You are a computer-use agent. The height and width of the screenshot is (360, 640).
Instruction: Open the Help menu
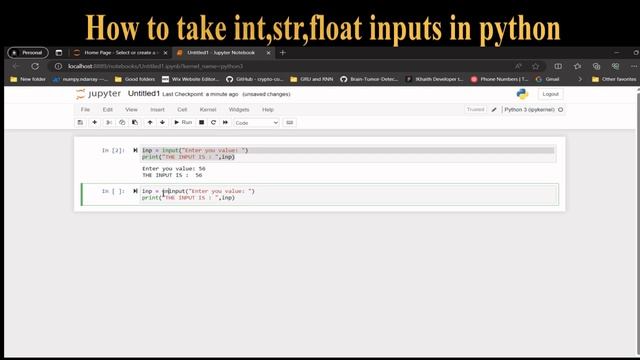tap(268, 109)
